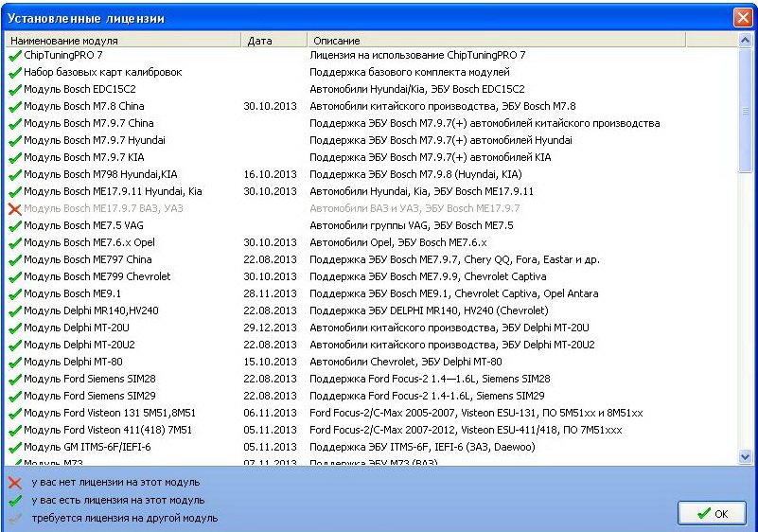Click scrollbar down arrow in license list
Screen dimensions: 758x532
(x=745, y=456)
